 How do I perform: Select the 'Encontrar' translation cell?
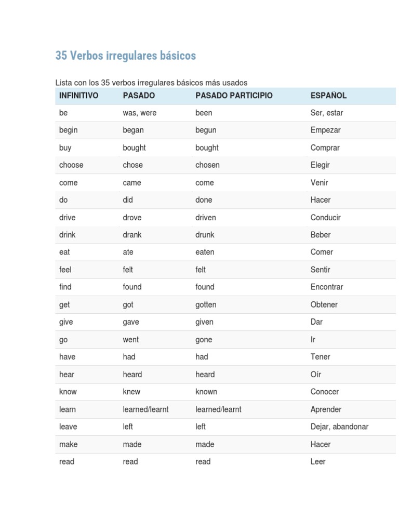(x=327, y=287)
